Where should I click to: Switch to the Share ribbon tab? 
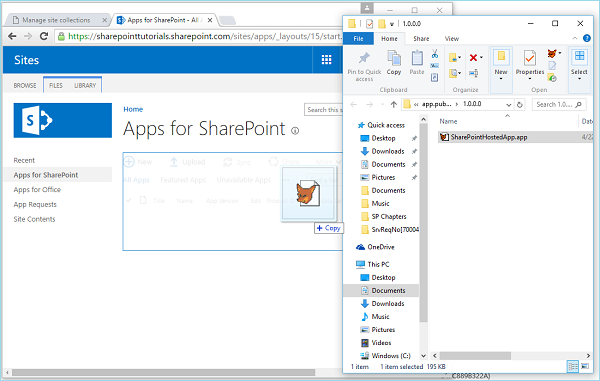(421, 39)
